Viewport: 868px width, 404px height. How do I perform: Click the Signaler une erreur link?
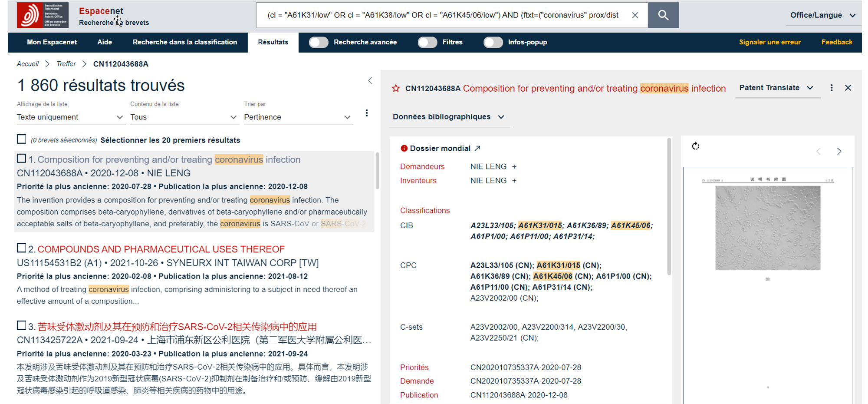(769, 42)
